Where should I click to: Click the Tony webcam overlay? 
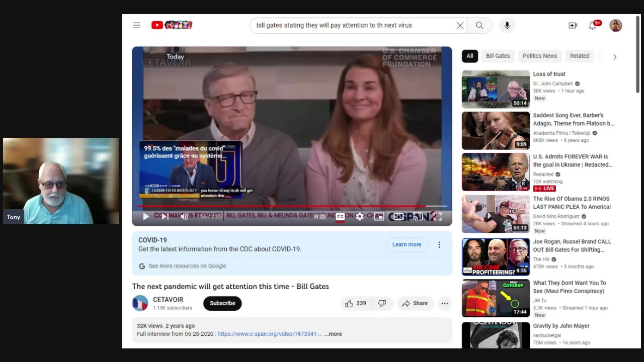[x=61, y=181]
